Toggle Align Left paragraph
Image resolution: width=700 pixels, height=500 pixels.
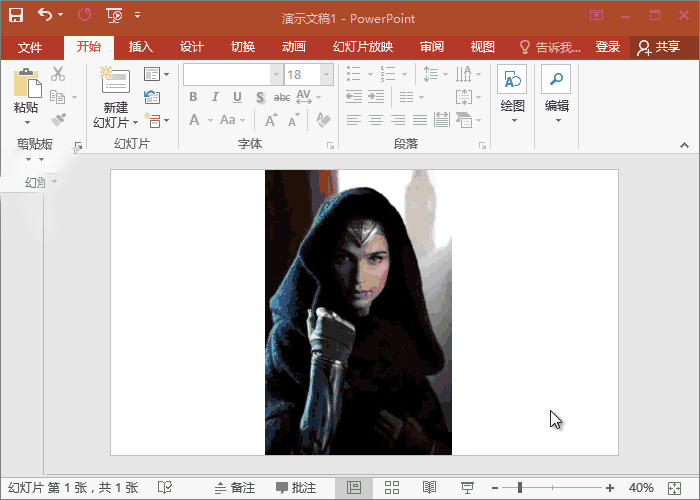pos(354,120)
